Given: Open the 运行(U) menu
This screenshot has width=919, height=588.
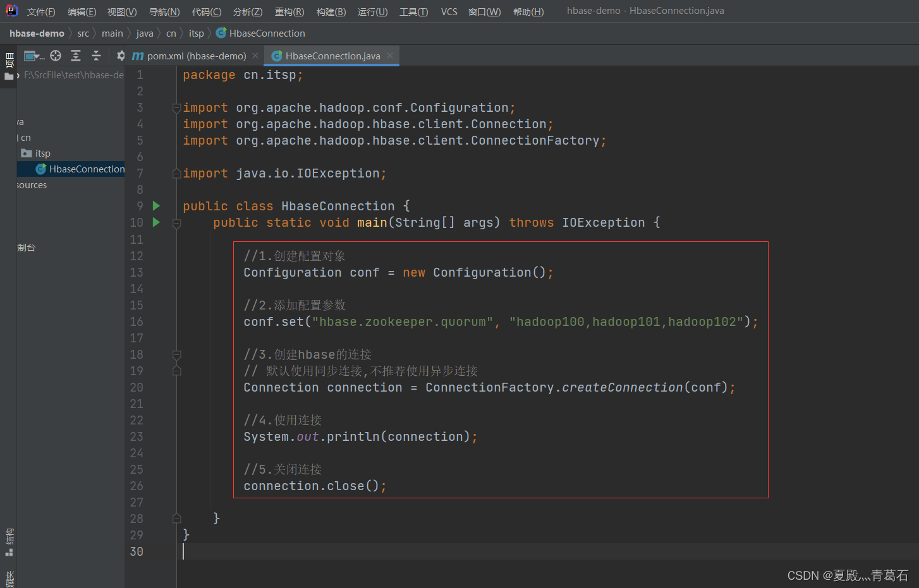Looking at the screenshot, I should (x=372, y=12).
